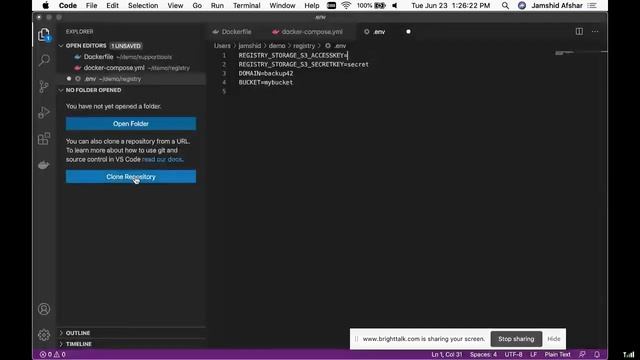Viewport: 640px width, 360px height.
Task: Open the View menu
Action: pos(175,6)
